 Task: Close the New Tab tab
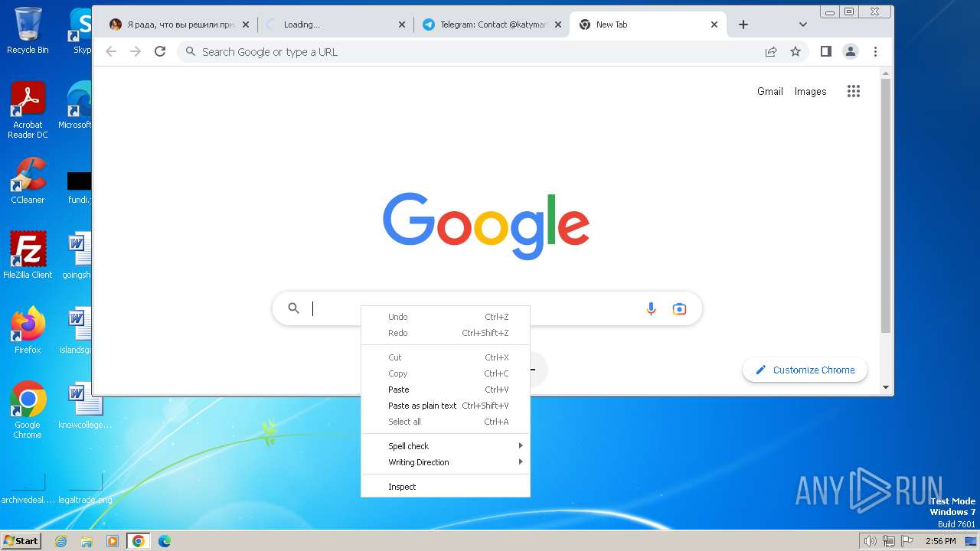click(714, 24)
